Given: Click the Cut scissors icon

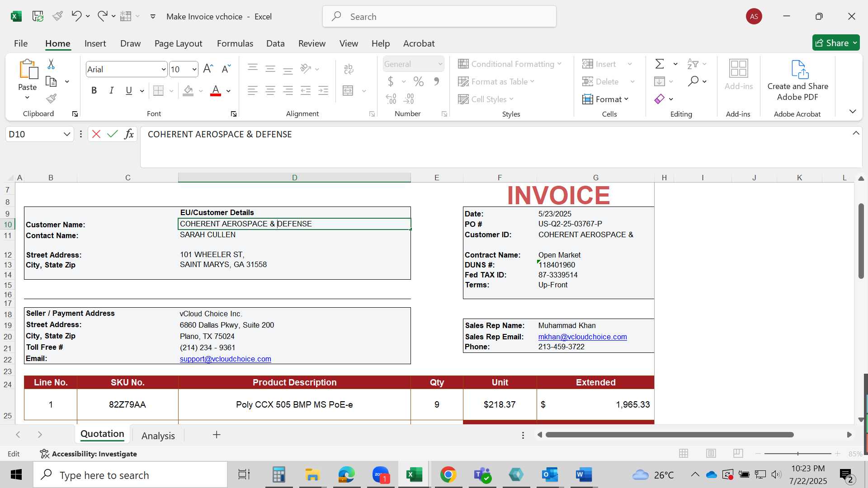Looking at the screenshot, I should pos(51,64).
